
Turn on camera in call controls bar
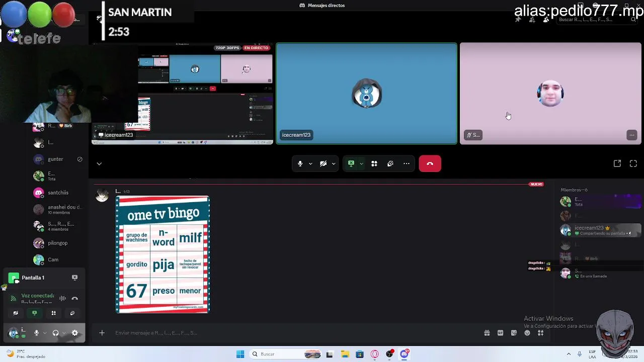coord(324,163)
